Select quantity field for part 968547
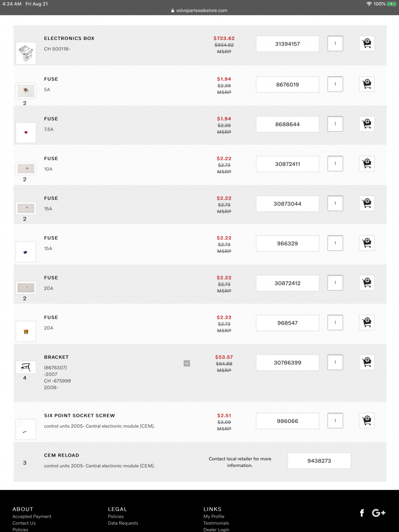 (x=335, y=322)
